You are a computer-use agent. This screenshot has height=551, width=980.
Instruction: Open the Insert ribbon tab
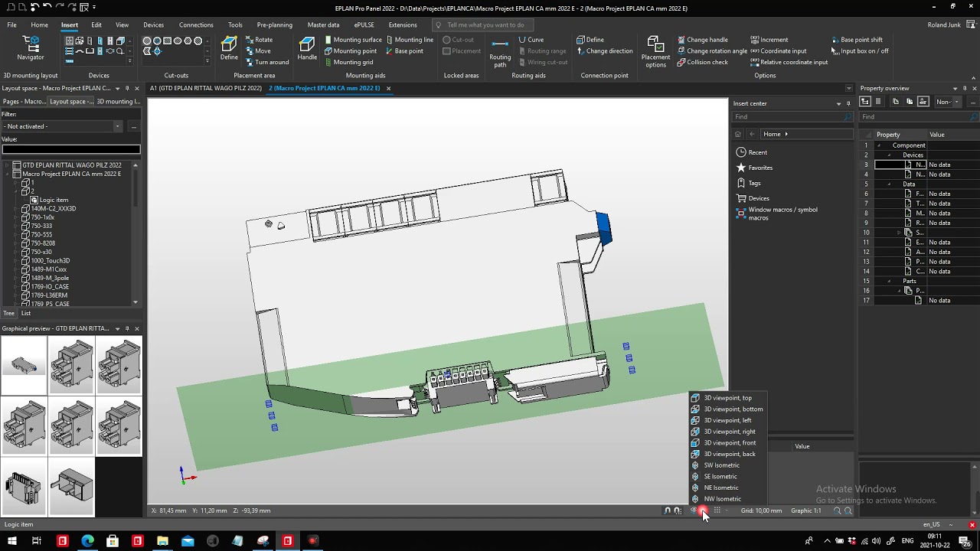pyautogui.click(x=70, y=24)
